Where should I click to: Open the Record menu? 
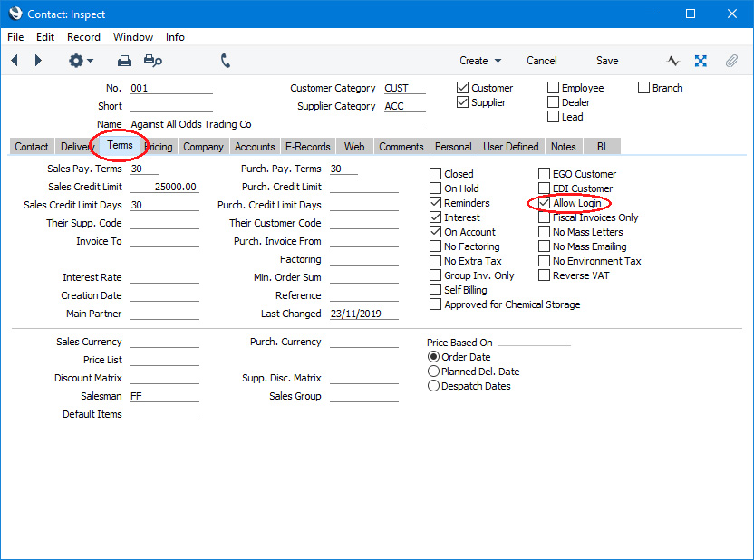coord(83,37)
